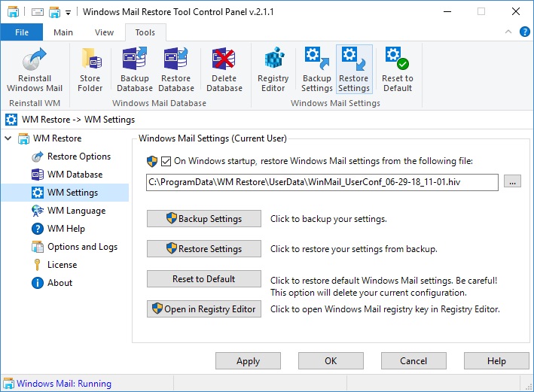
Task: Collapse the WM Restore tree node
Action: pos(8,138)
